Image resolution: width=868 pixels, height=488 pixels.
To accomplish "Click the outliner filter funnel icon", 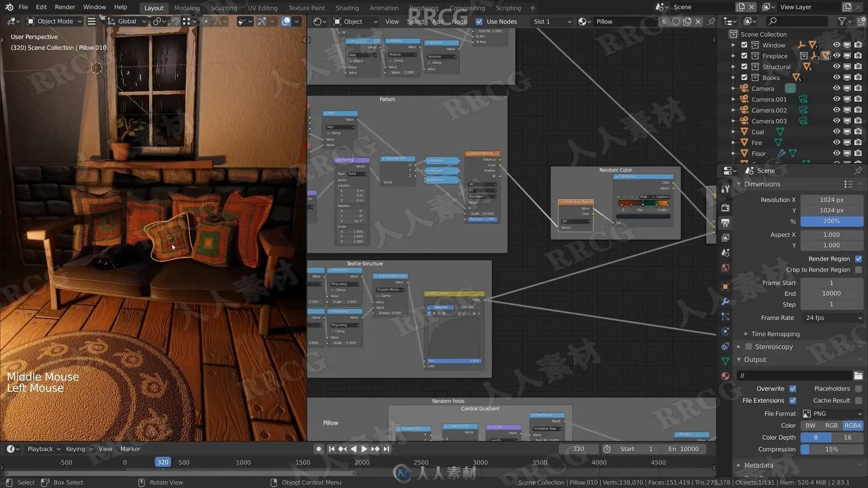I will (x=841, y=21).
